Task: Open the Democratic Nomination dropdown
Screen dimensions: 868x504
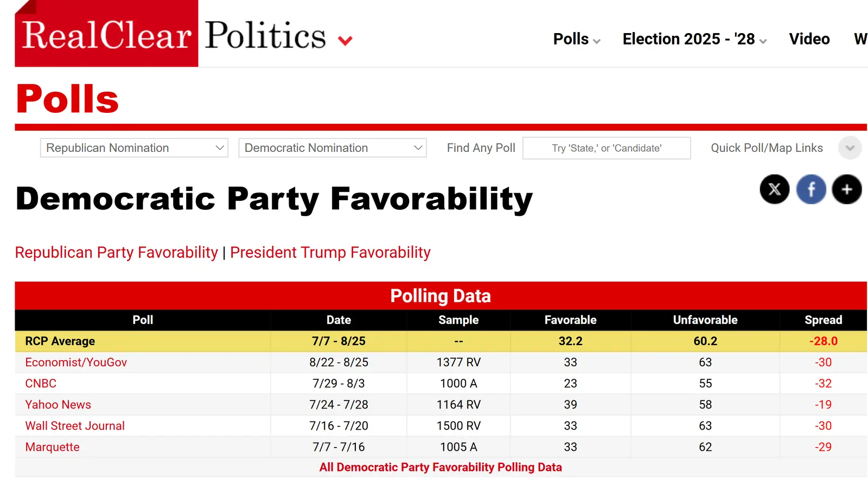Action: point(333,148)
